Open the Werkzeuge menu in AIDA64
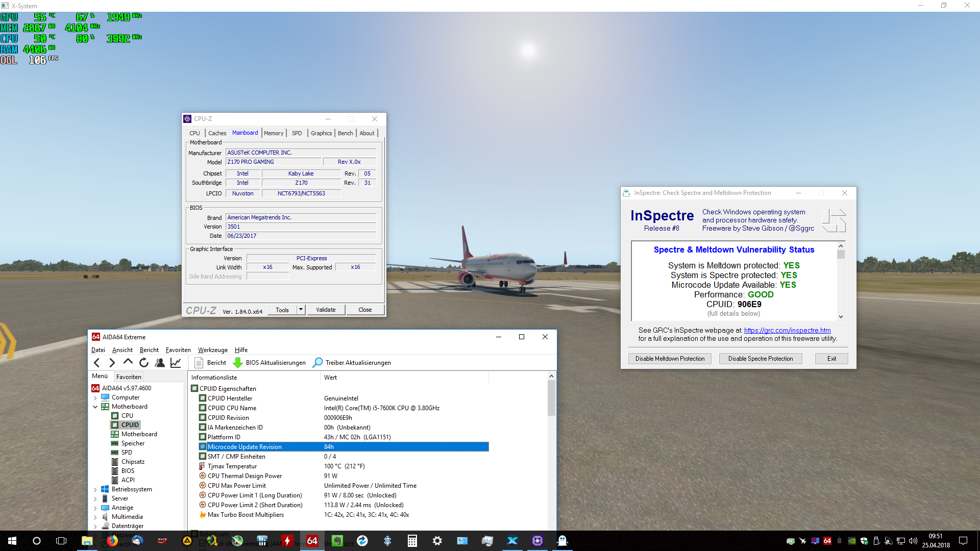Image resolution: width=980 pixels, height=551 pixels. (212, 350)
